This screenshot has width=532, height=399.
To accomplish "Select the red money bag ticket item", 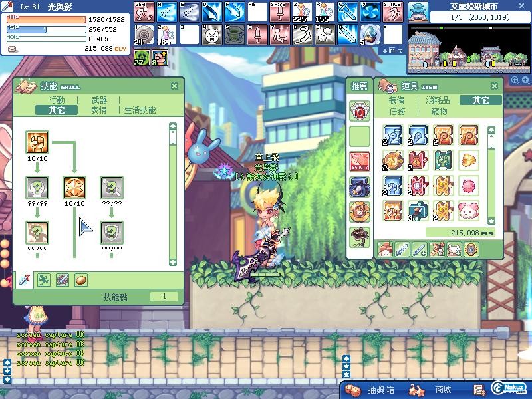I will [418, 160].
